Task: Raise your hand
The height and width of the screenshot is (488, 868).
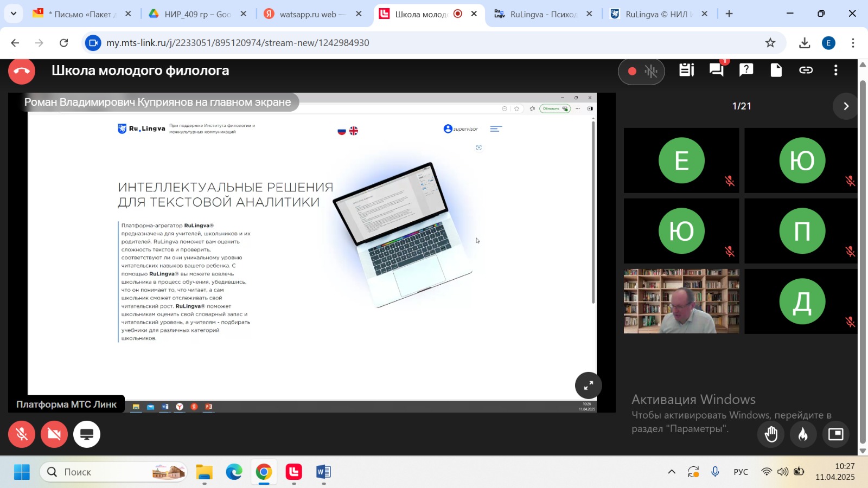Action: (x=771, y=434)
